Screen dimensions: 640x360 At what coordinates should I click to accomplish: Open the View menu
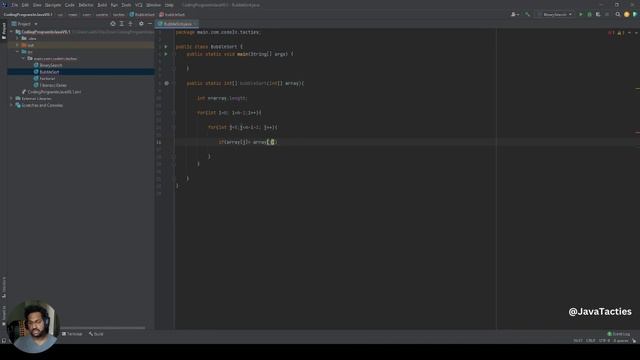click(37, 5)
